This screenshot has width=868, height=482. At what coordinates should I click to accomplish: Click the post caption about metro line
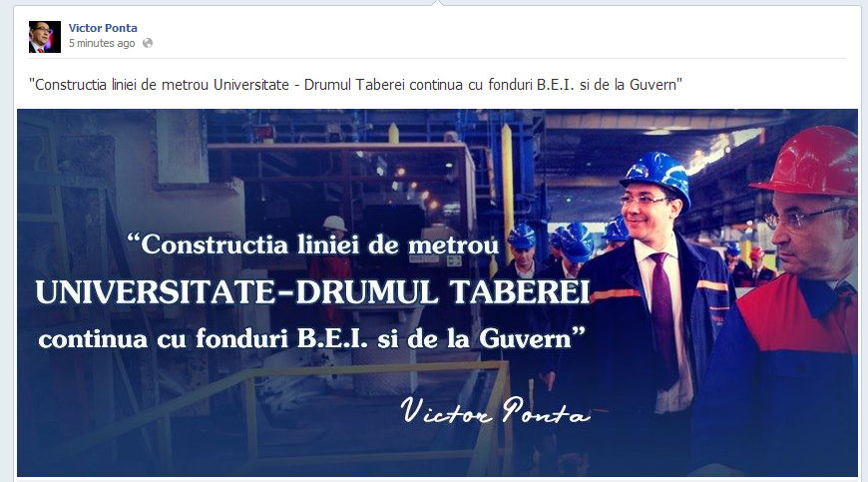pos(355,85)
